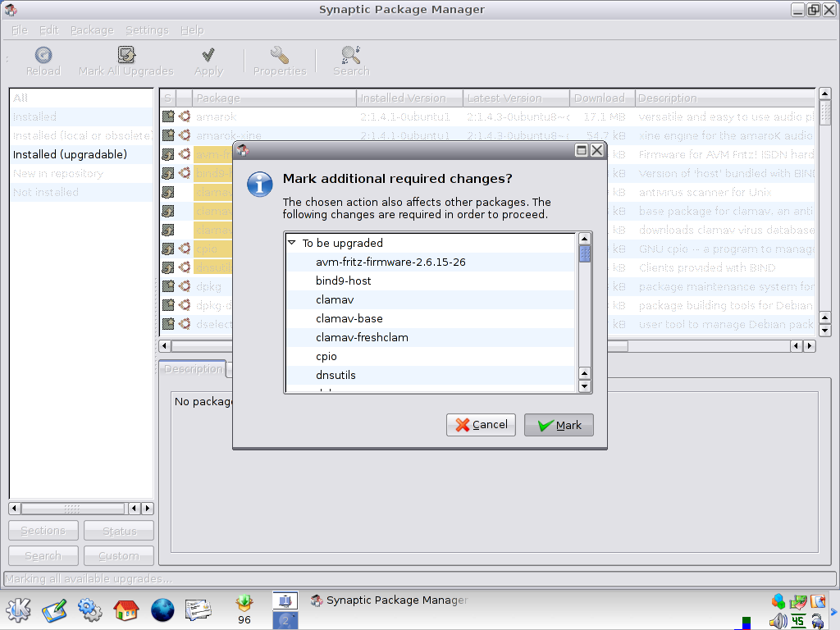This screenshot has height=630, width=840.
Task: Sort by Package column header
Action: [x=274, y=98]
